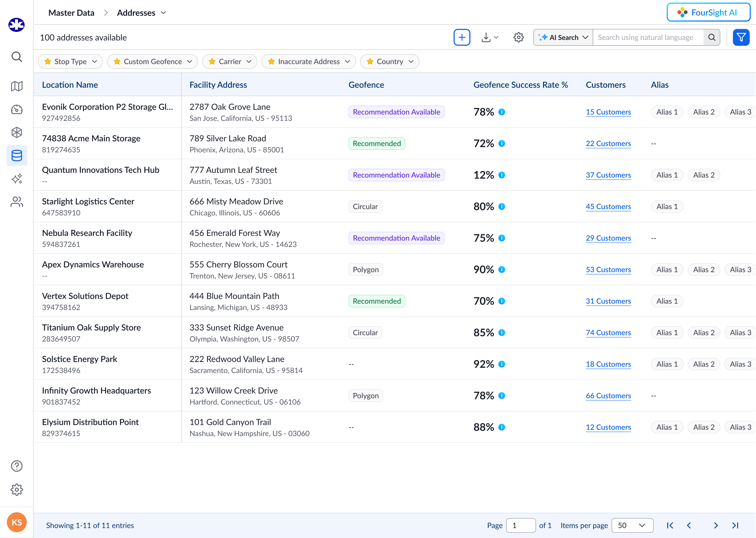The image size is (756, 538).
Task: Click Alias 1 chip for Vertex Solutions Depot
Action: [x=667, y=301]
